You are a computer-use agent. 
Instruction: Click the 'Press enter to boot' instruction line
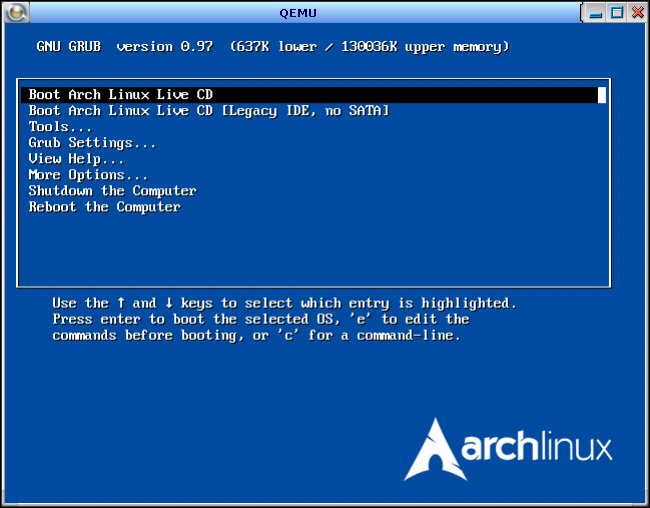pyautogui.click(x=260, y=319)
